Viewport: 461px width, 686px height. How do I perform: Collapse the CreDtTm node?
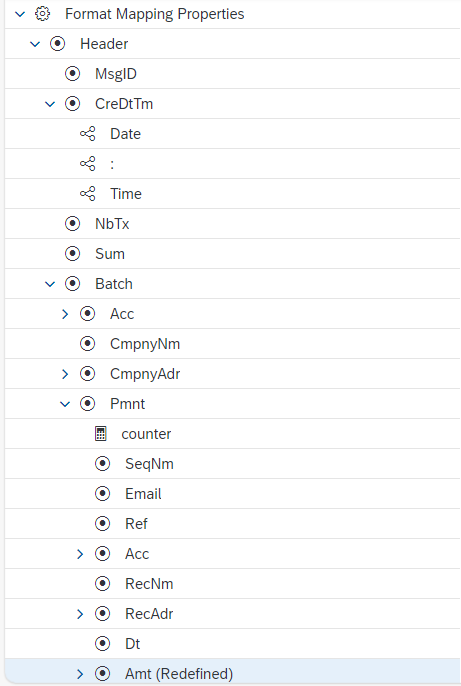[50, 104]
